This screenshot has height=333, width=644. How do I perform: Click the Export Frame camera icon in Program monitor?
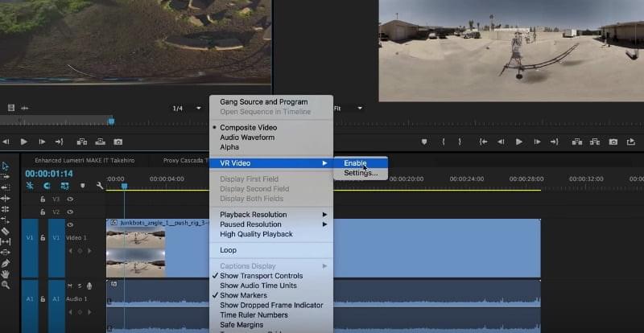tap(613, 142)
